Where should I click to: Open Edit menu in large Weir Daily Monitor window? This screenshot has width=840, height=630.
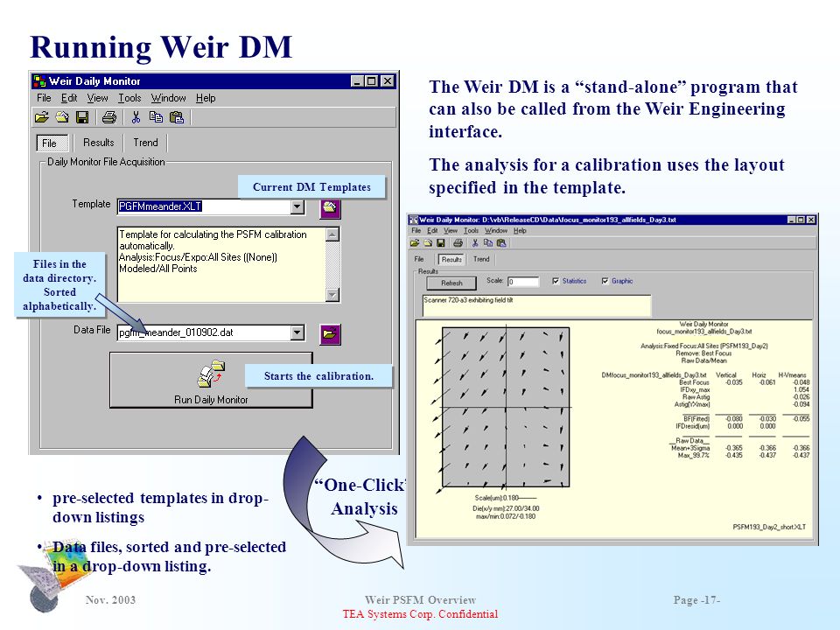[x=68, y=98]
